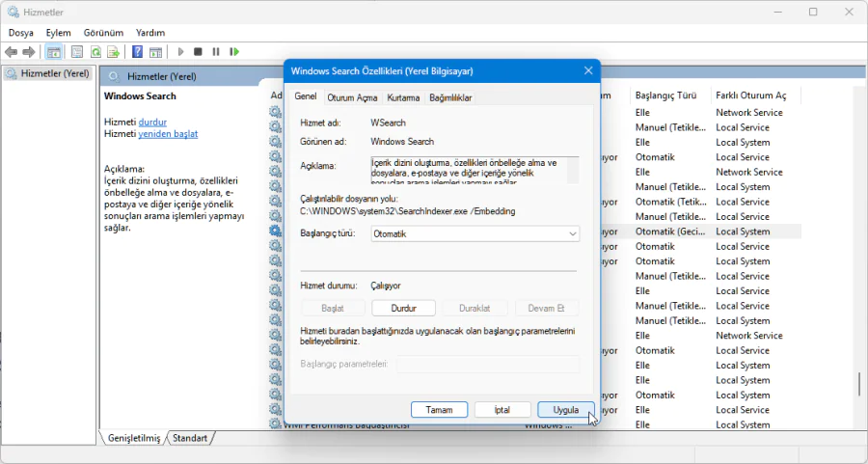Open help with the blue question mark icon

point(137,52)
